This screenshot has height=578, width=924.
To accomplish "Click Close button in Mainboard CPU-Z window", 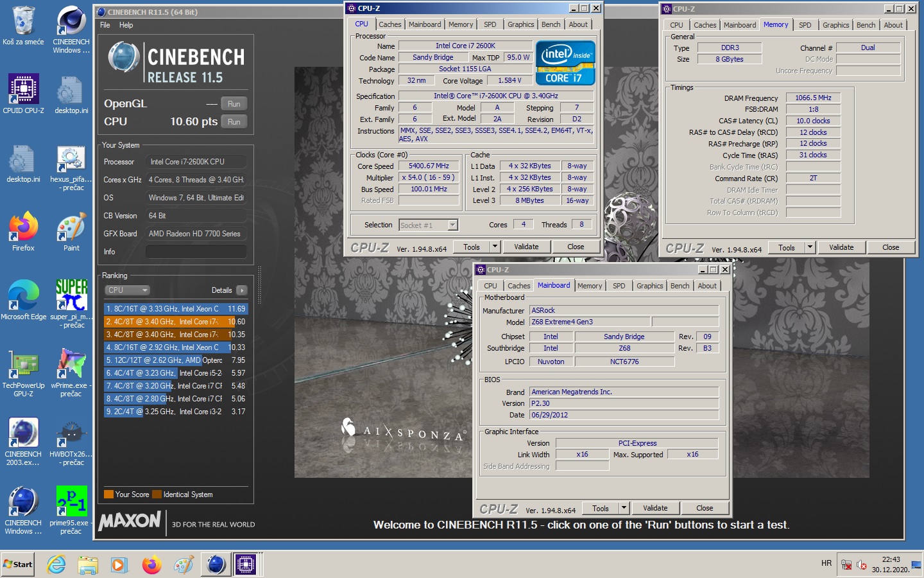I will pyautogui.click(x=705, y=509).
